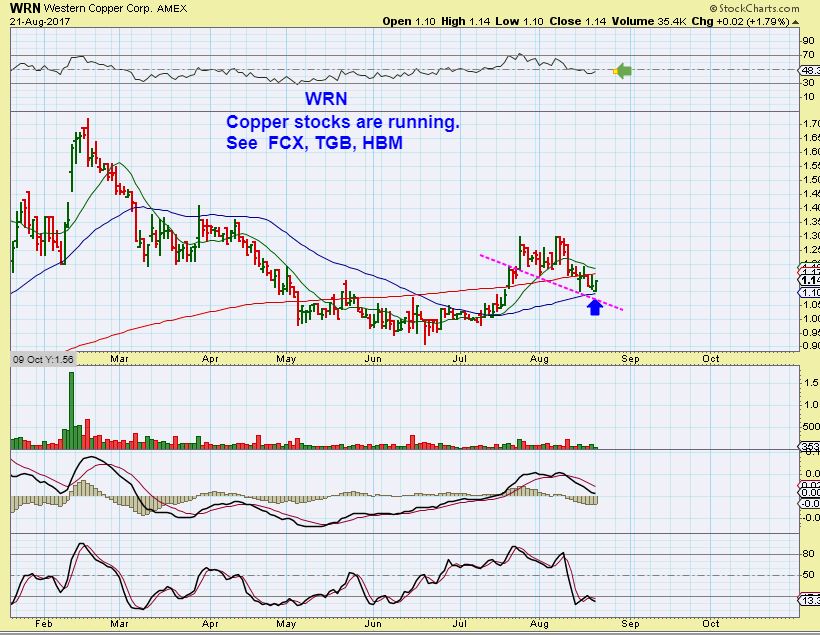Click the Aug label on the bottom axis
The height and width of the screenshot is (635, 820).
click(x=539, y=623)
